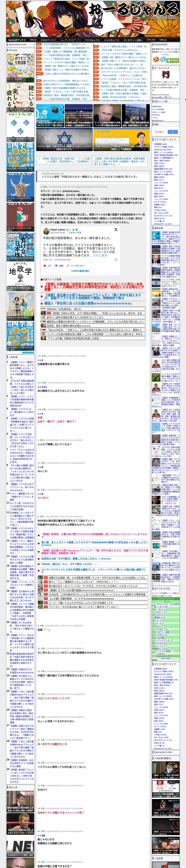The width and height of the screenshot is (186, 868).
Task: Expand tweet text with さらに表示
Action: 100,255
